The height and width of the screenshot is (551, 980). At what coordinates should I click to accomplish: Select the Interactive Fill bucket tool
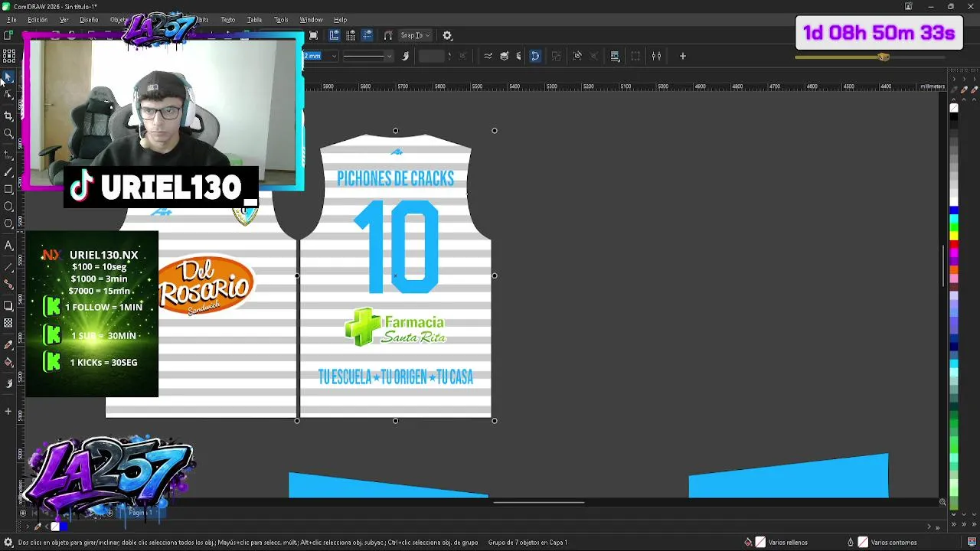click(8, 363)
